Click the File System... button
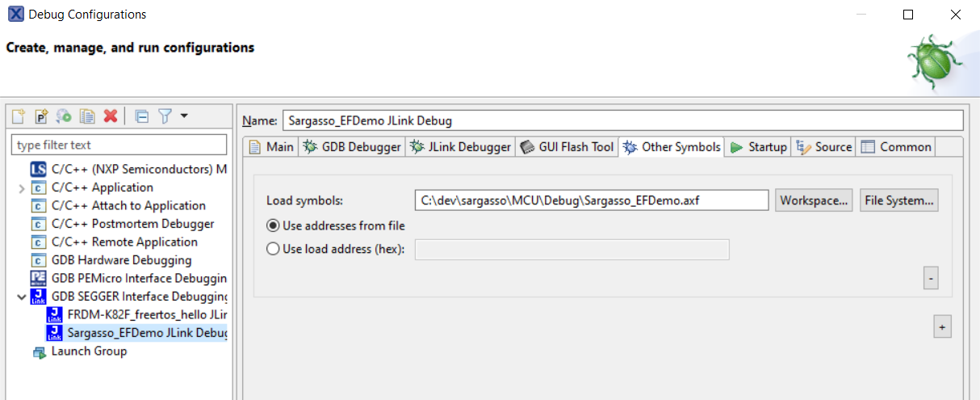 899,200
